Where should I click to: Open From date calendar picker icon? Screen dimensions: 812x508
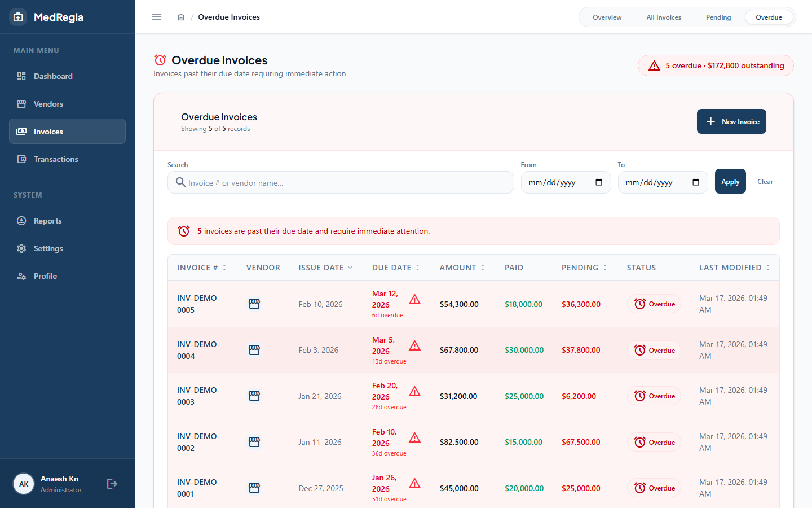[599, 182]
